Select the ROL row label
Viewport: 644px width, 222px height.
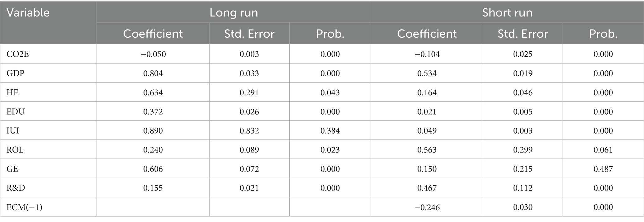[15, 150]
